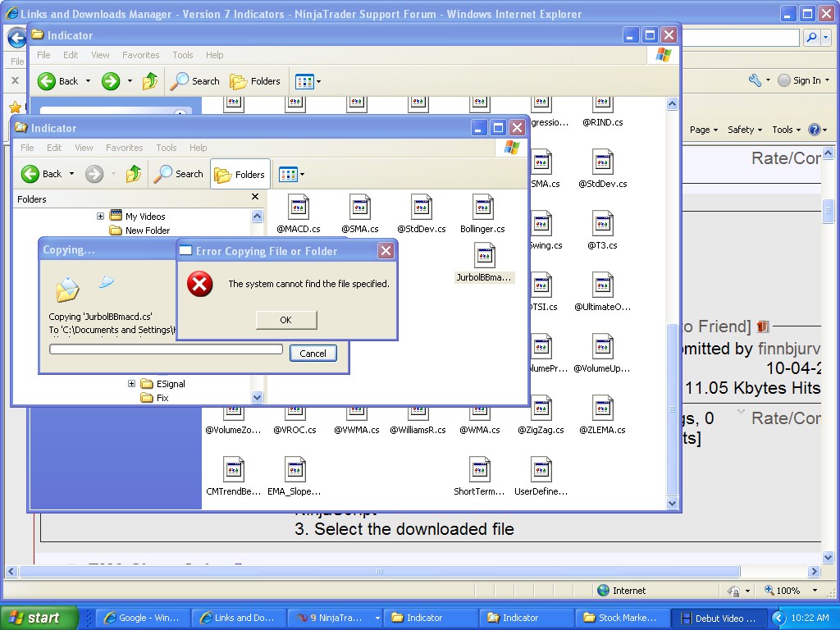This screenshot has width=840, height=630.
Task: Select the ShortTerm... file
Action: coord(479,477)
